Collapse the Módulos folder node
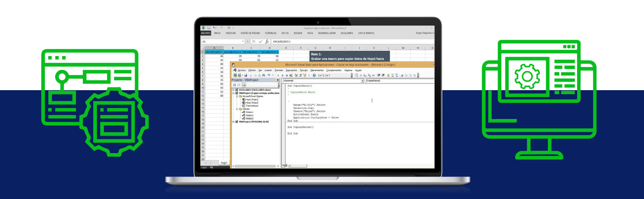This screenshot has width=644, height=199. (x=237, y=109)
